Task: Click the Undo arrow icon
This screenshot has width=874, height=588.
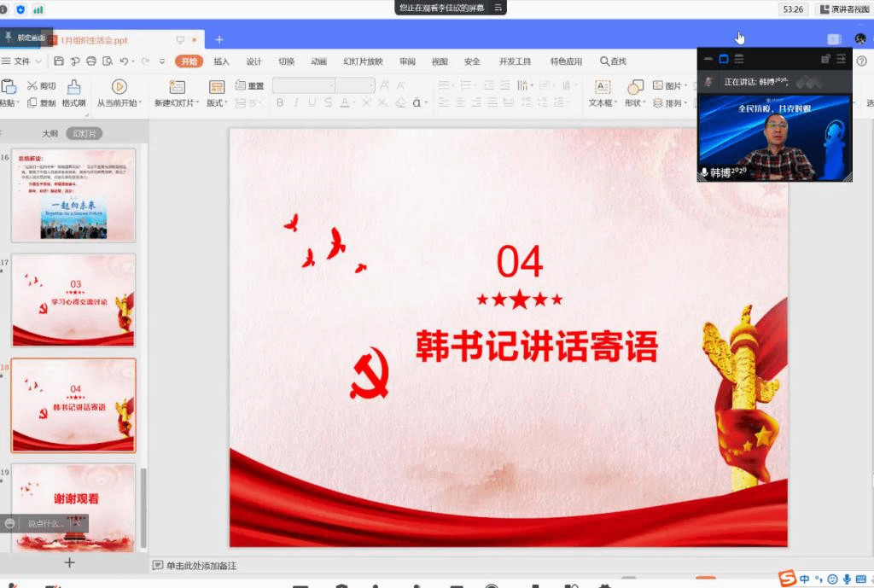Action: tap(125, 61)
